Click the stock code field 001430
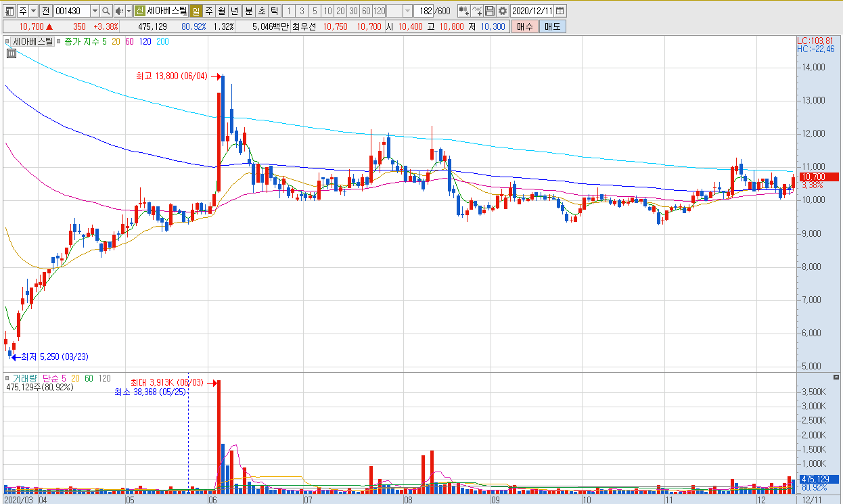The image size is (843, 504). [71, 11]
